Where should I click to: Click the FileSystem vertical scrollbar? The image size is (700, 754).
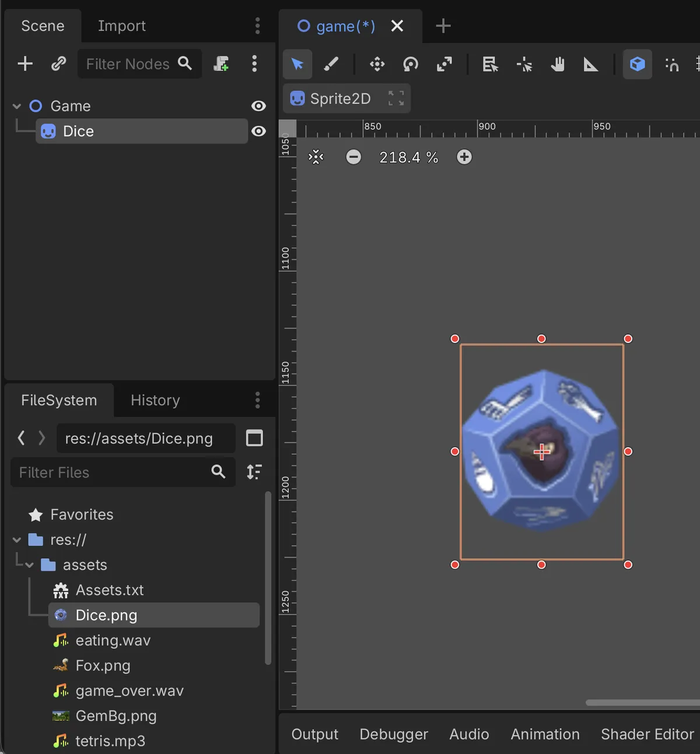[268, 578]
